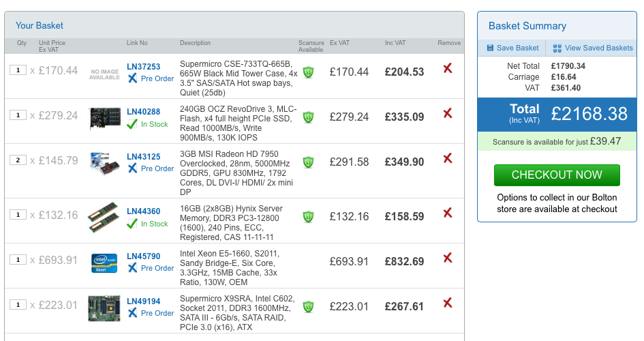
Task: Click the Scansure available for £39.47 banner
Action: point(557,141)
